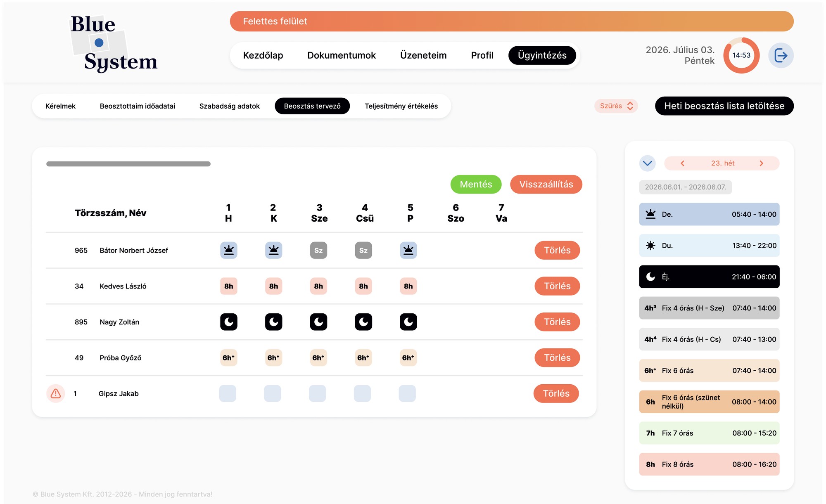
Task: Click Nagy Zoltán's Friday night shift moon icon
Action: click(x=408, y=322)
